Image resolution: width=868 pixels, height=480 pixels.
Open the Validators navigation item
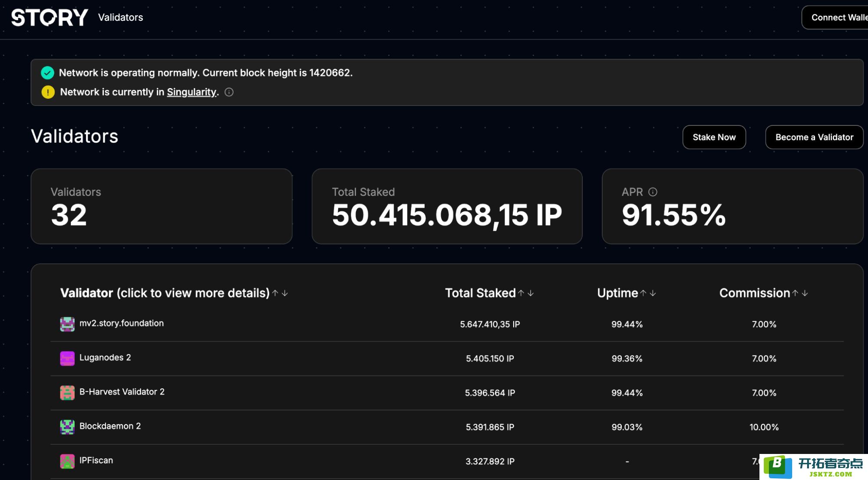120,17
